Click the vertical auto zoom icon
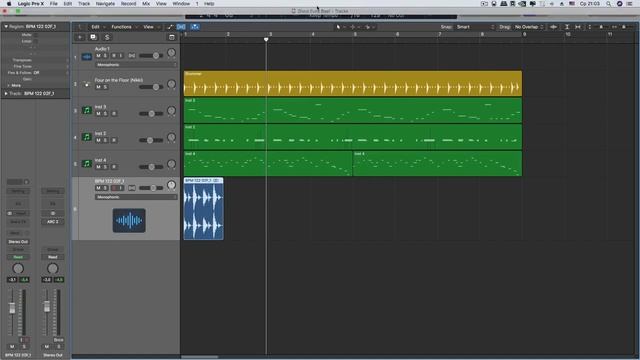The width and height of the screenshot is (640, 360). point(567,27)
